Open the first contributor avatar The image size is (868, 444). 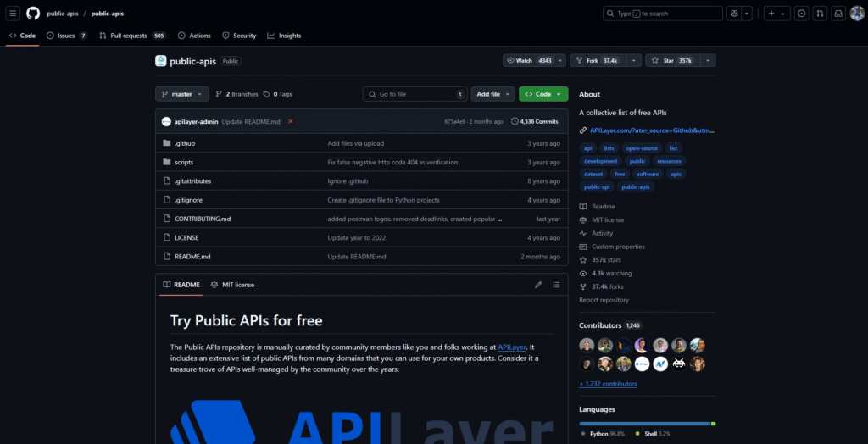tap(587, 346)
